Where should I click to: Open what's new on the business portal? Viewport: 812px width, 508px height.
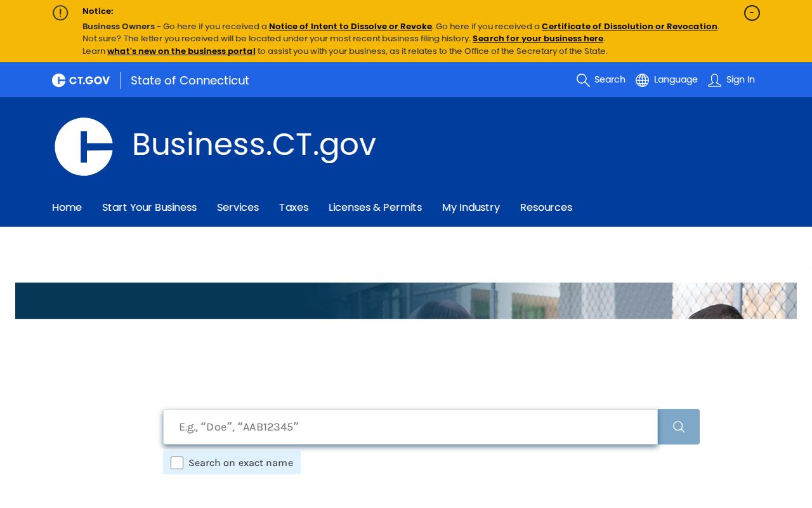181,51
